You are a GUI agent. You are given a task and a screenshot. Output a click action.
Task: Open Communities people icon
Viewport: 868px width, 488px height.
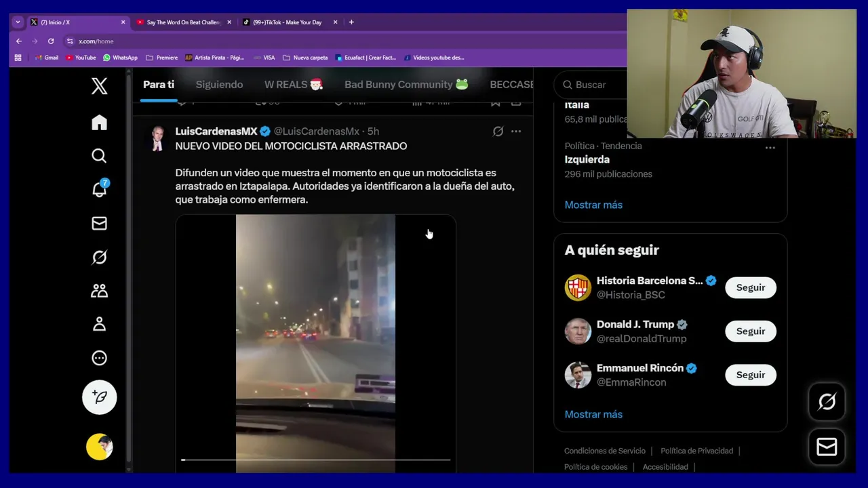point(99,290)
